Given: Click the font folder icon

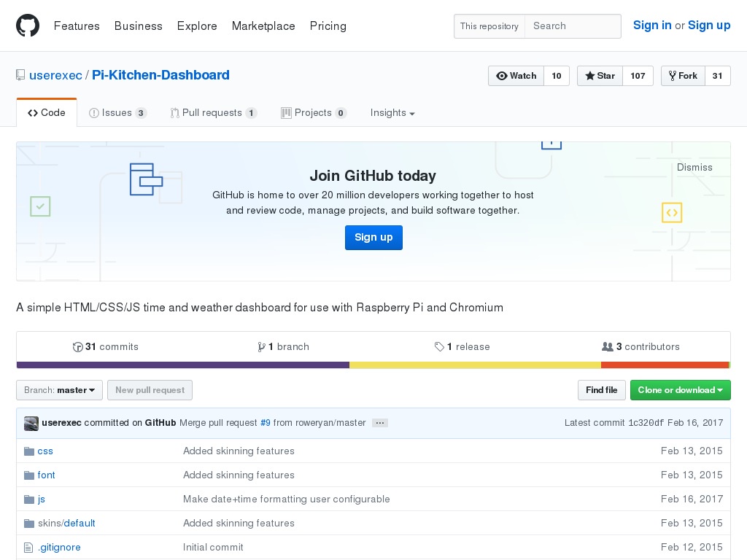Looking at the screenshot, I should point(29,475).
